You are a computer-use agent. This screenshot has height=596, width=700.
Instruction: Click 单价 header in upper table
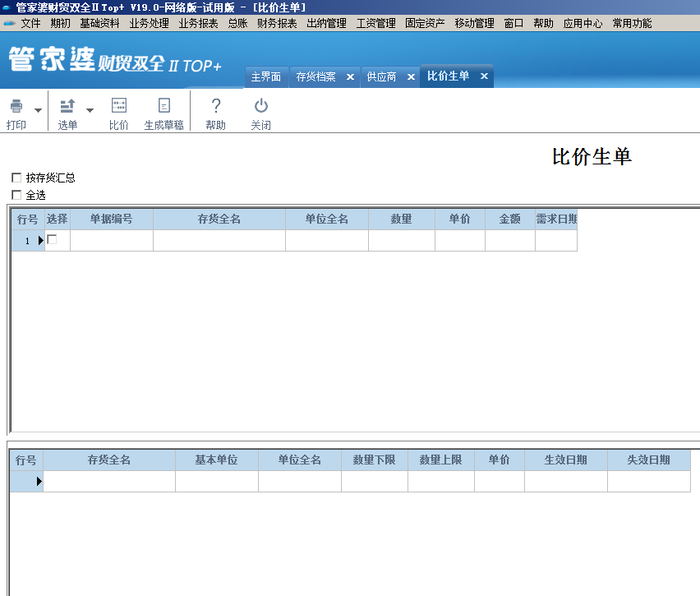point(460,219)
